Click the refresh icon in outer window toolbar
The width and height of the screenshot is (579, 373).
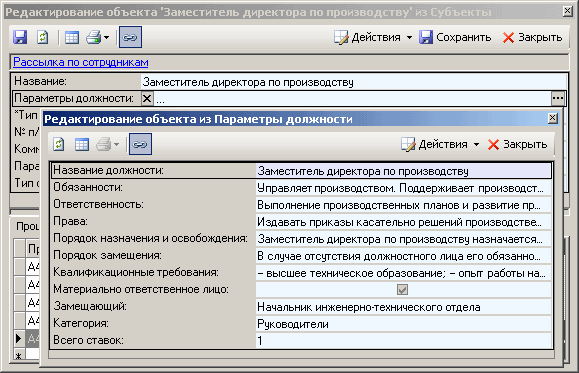click(x=42, y=37)
